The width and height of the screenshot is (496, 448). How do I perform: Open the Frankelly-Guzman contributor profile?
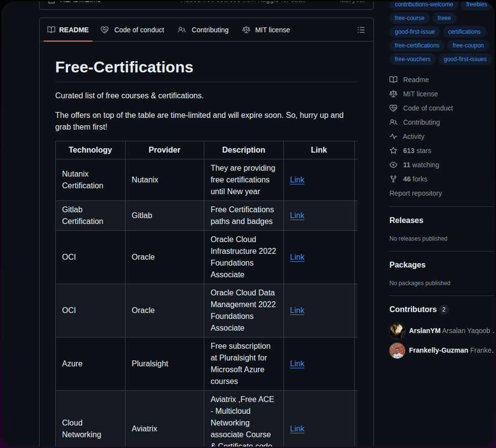tap(438, 351)
